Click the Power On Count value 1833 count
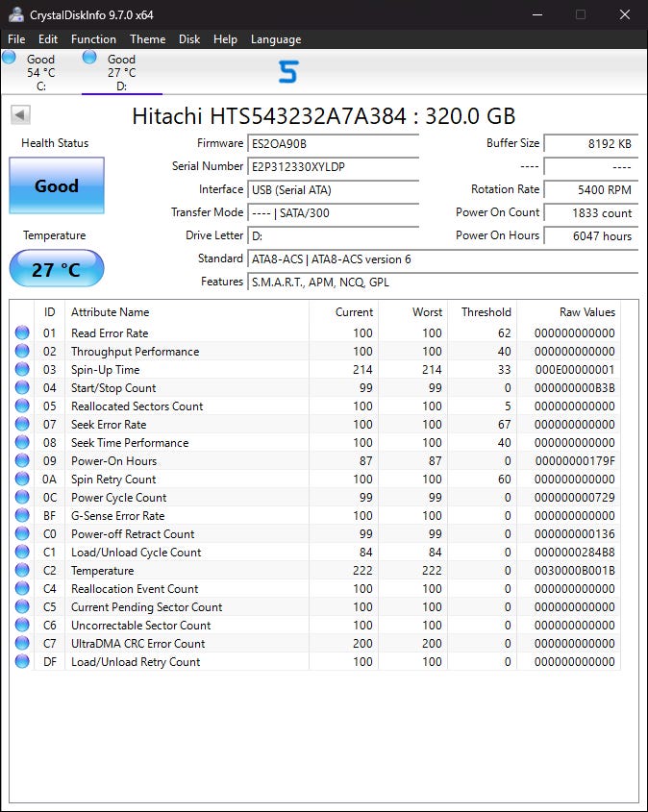Viewport: 648px width, 812px height. (591, 212)
